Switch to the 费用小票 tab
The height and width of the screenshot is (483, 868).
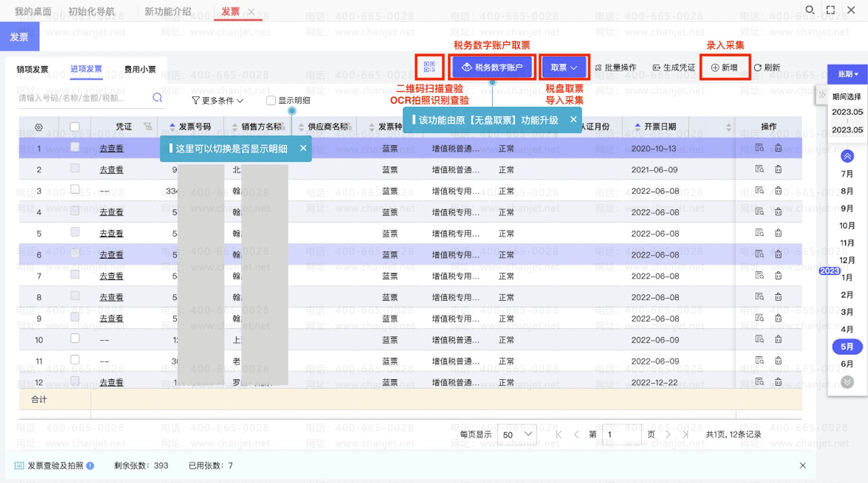pyautogui.click(x=140, y=69)
